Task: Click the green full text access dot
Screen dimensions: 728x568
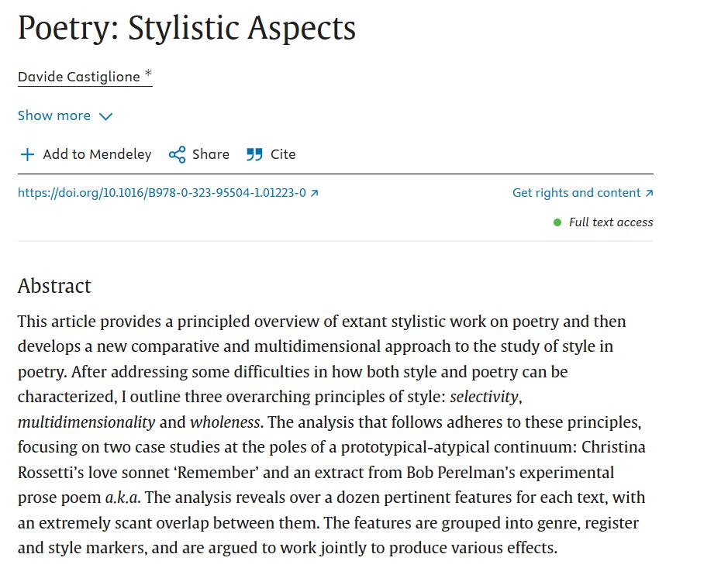Action: [557, 222]
